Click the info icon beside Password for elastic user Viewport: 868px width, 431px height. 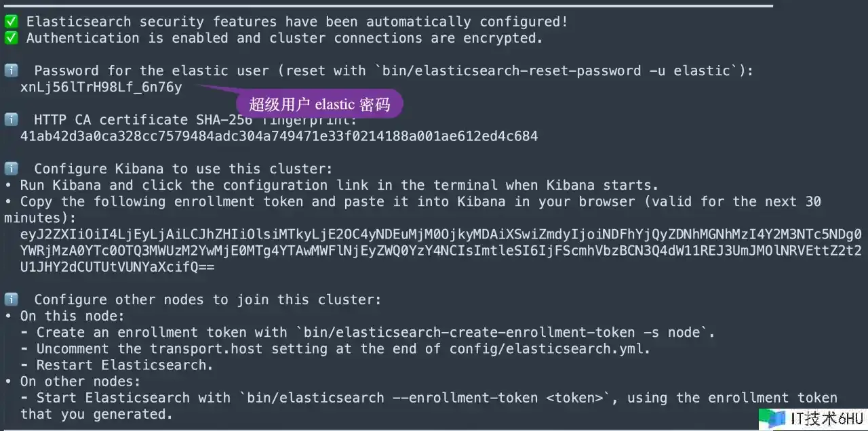point(11,70)
